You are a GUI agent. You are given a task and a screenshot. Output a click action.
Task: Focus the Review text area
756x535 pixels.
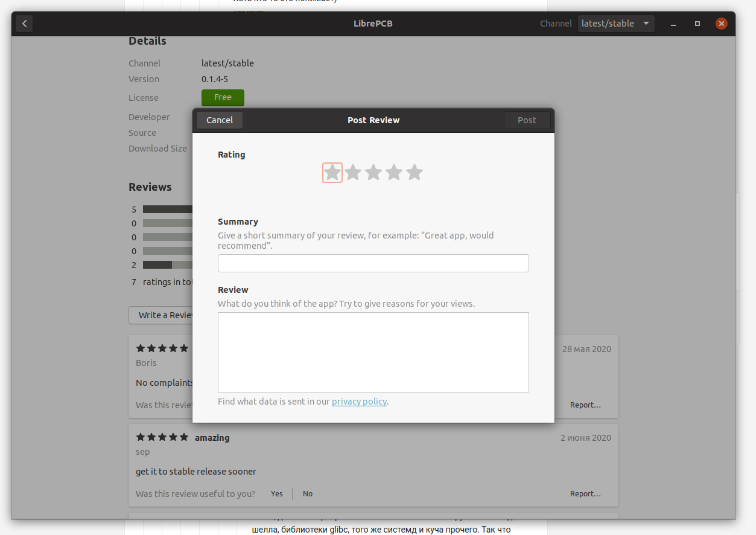[x=373, y=352]
